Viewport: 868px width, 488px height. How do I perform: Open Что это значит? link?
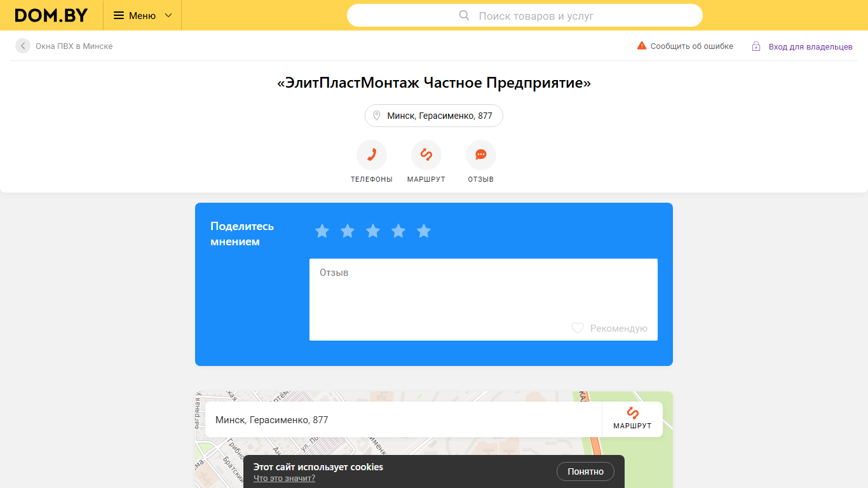(284, 478)
